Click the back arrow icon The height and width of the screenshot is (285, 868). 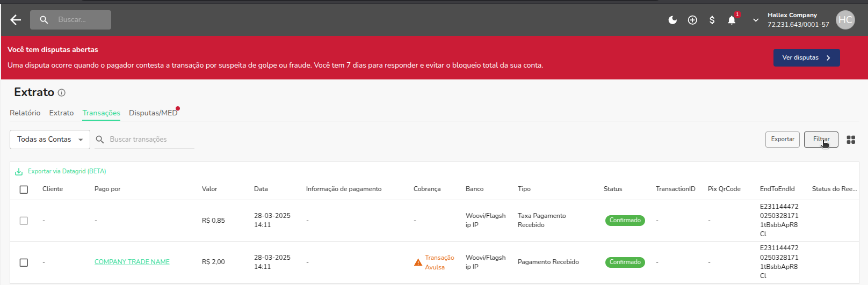(x=16, y=20)
